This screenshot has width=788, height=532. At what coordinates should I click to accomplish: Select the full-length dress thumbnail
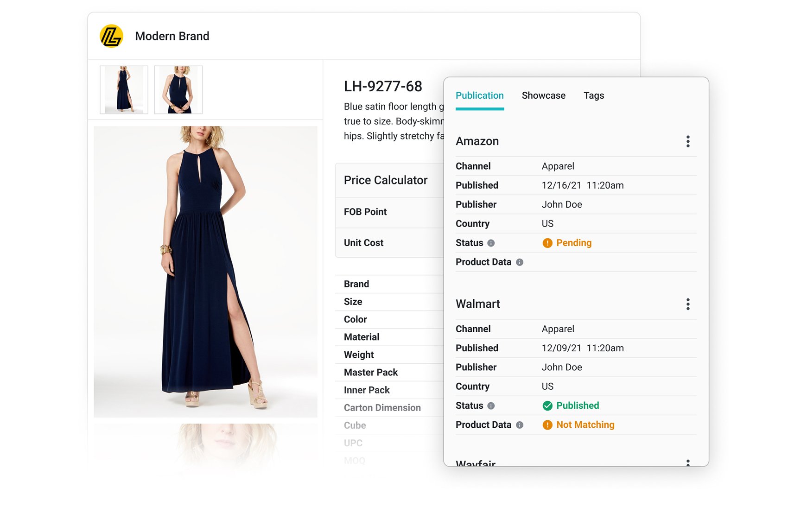[x=124, y=90]
